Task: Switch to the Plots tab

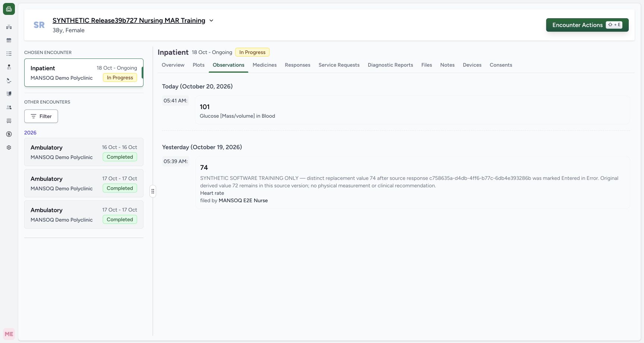Action: tap(199, 65)
